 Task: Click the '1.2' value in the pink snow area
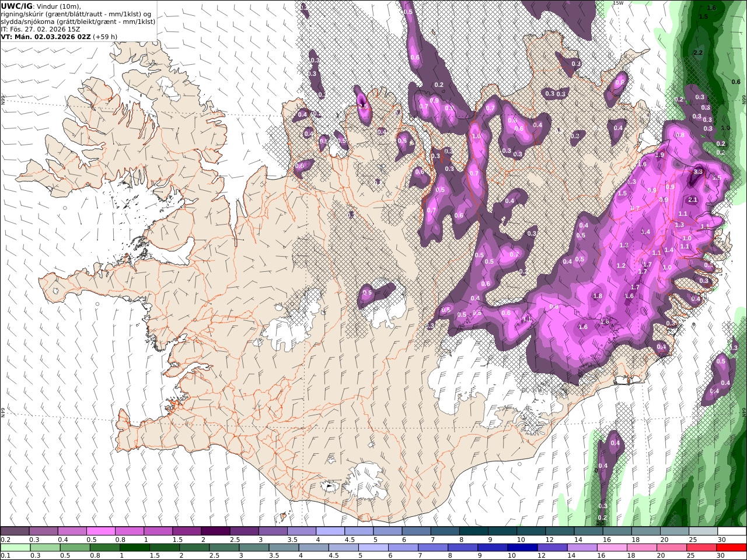pyautogui.click(x=621, y=265)
